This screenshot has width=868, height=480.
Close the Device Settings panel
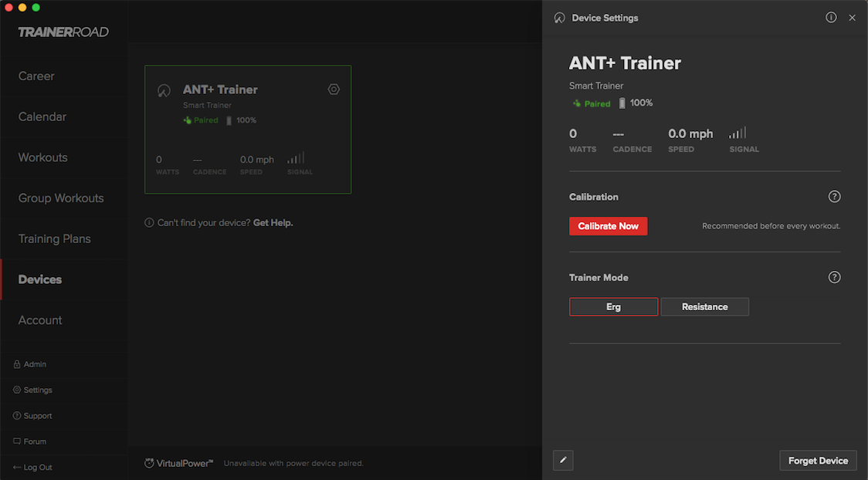click(x=852, y=18)
